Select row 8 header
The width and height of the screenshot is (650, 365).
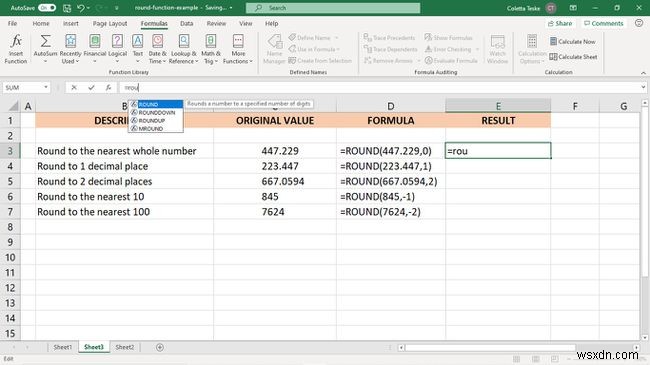click(x=10, y=227)
